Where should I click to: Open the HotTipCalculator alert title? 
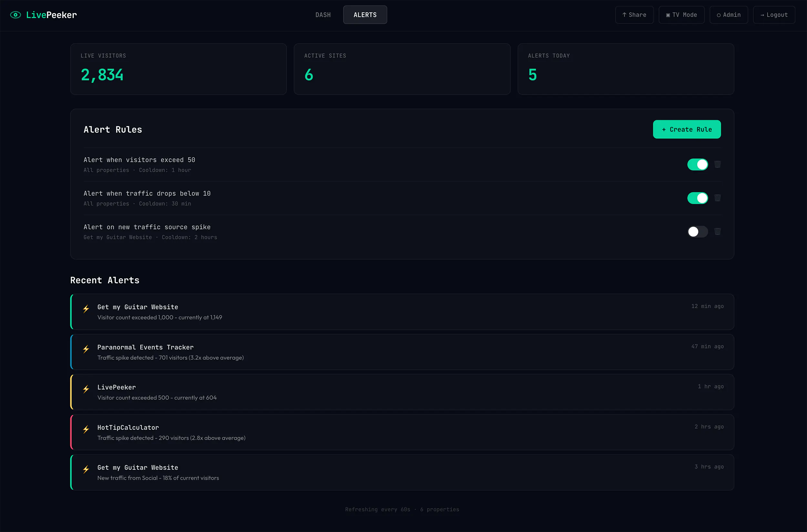pos(128,427)
